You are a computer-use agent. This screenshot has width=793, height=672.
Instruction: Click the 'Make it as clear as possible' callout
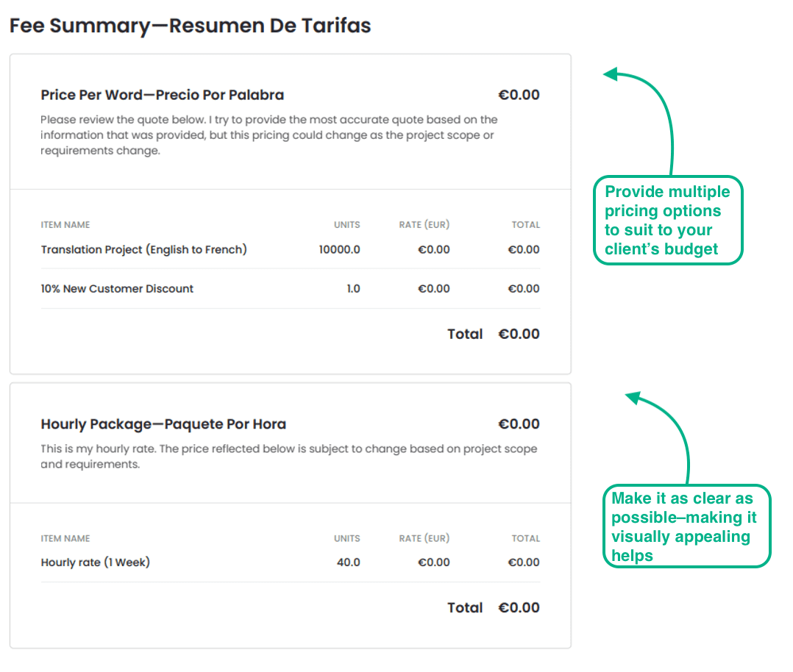click(685, 526)
